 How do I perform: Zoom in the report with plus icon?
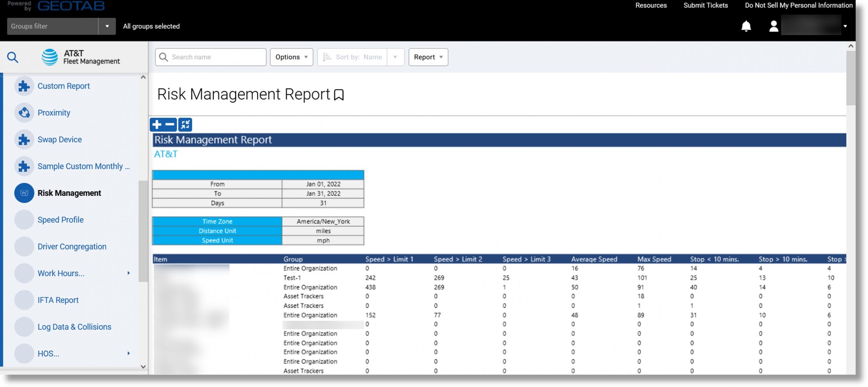tap(157, 125)
